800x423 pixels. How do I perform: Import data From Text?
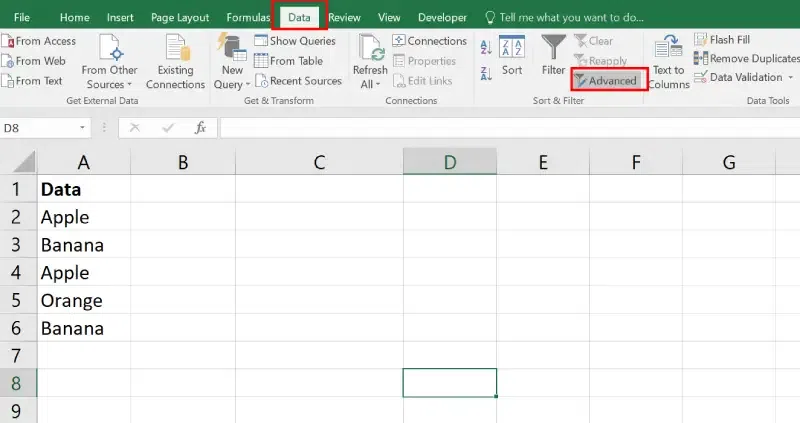(32, 81)
